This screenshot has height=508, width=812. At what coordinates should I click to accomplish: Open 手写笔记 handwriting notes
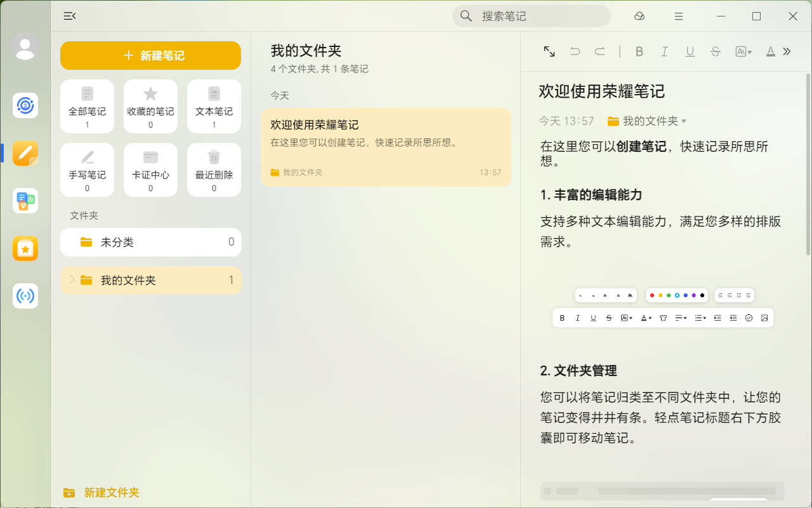(x=87, y=170)
